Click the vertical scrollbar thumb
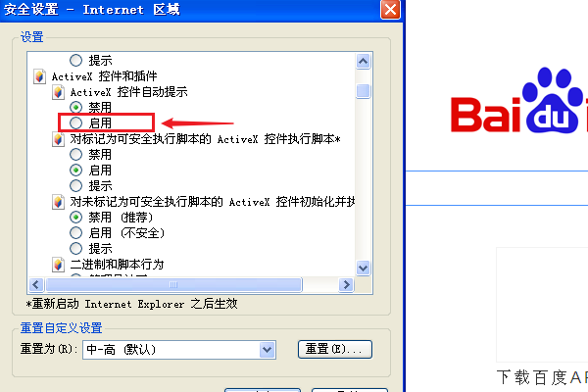The image size is (588, 392). tap(363, 91)
